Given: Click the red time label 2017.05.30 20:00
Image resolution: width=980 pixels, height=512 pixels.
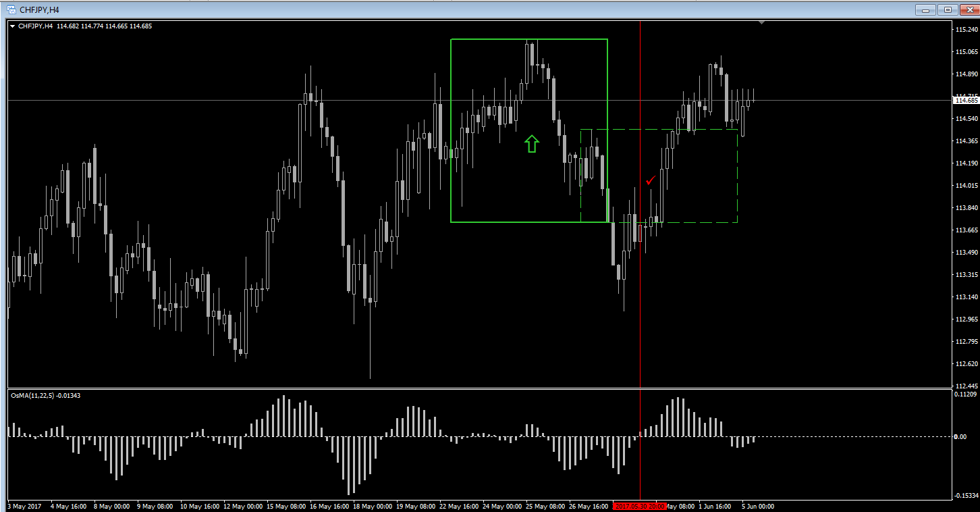Looking at the screenshot, I should [640, 506].
